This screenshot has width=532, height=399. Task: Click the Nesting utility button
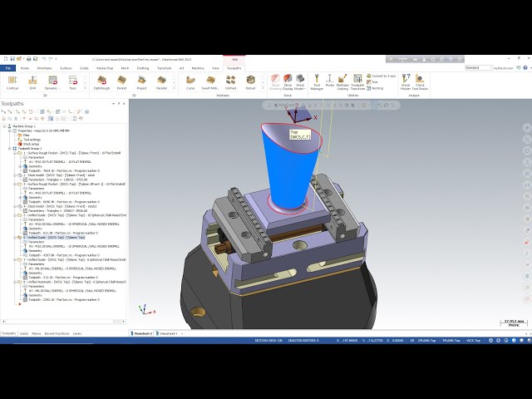375,88
